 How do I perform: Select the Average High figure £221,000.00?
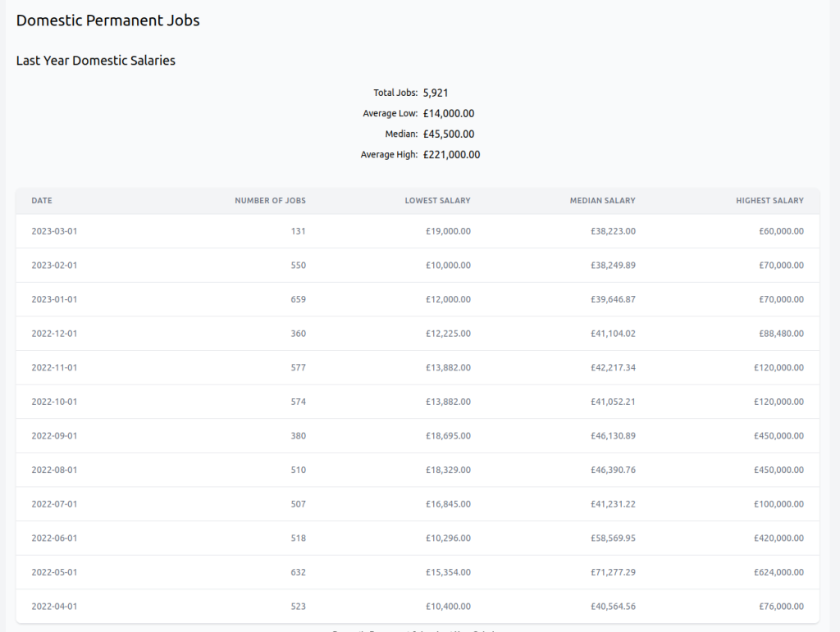point(450,154)
